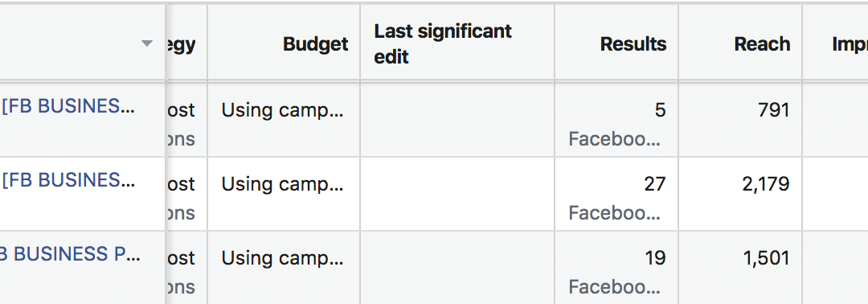The height and width of the screenshot is (304, 868).
Task: Sort by Last significant edit column
Action: [x=443, y=43]
